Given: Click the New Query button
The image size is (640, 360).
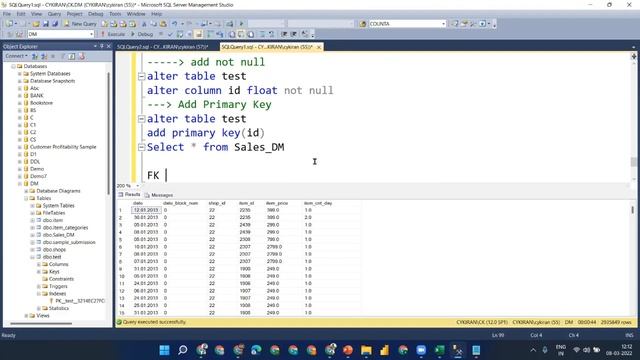Looking at the screenshot, I should point(80,24).
